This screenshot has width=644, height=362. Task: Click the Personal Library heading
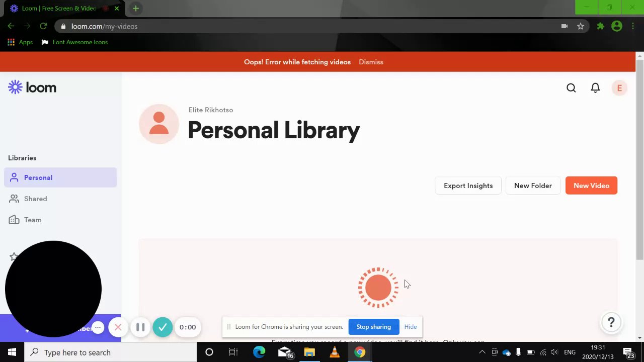pyautogui.click(x=274, y=130)
